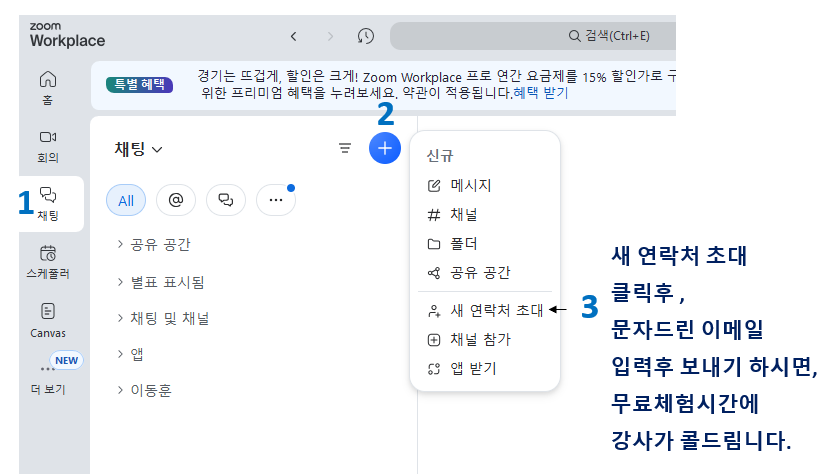Open the Home (홈) sidebar icon
The width and height of the screenshot is (830, 474).
tap(48, 87)
